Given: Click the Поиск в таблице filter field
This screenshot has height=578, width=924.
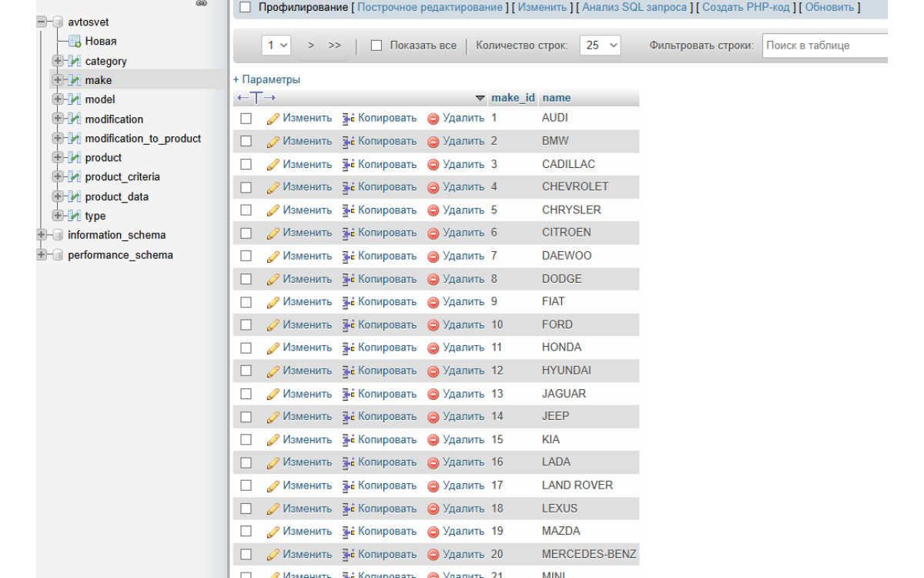Looking at the screenshot, I should point(824,45).
